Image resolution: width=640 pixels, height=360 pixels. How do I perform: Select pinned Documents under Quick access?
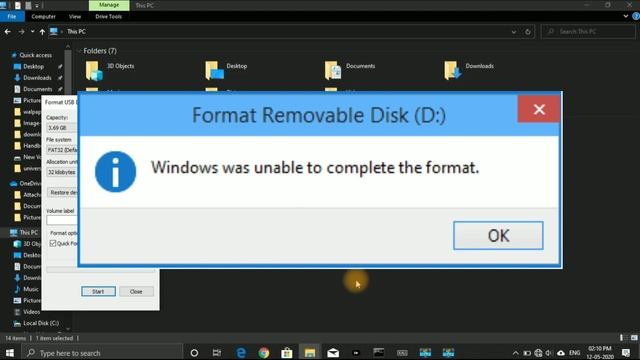click(x=38, y=89)
